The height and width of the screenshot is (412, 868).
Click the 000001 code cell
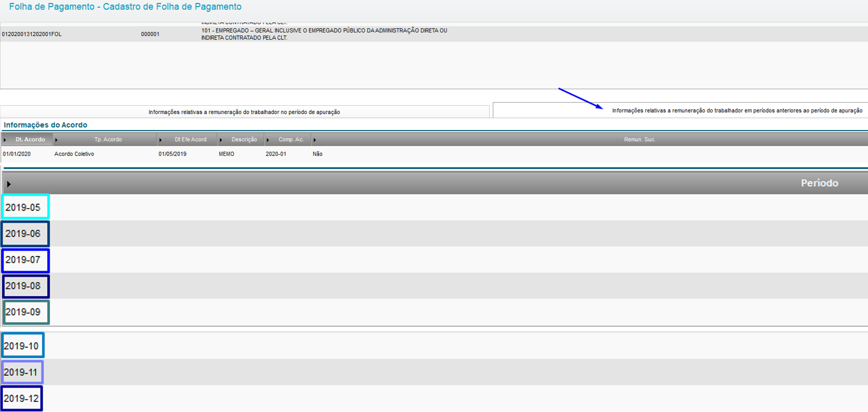(150, 34)
